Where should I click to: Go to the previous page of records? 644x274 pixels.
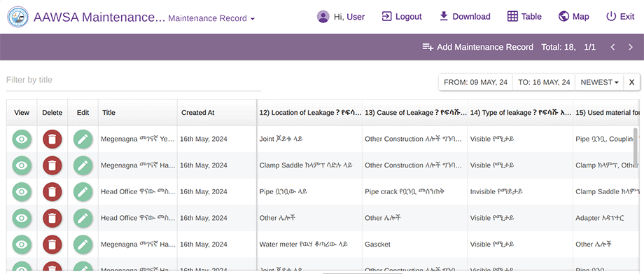(x=612, y=48)
